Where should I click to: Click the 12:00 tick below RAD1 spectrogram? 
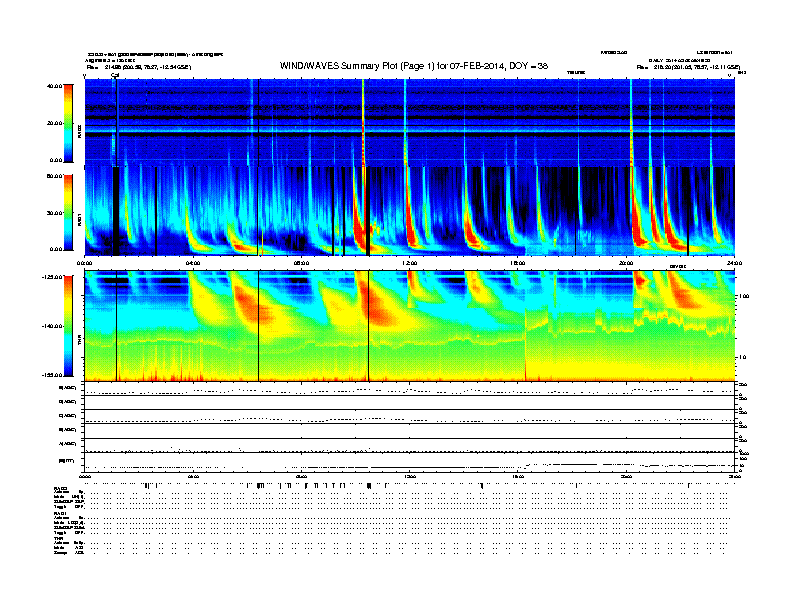pos(409,263)
